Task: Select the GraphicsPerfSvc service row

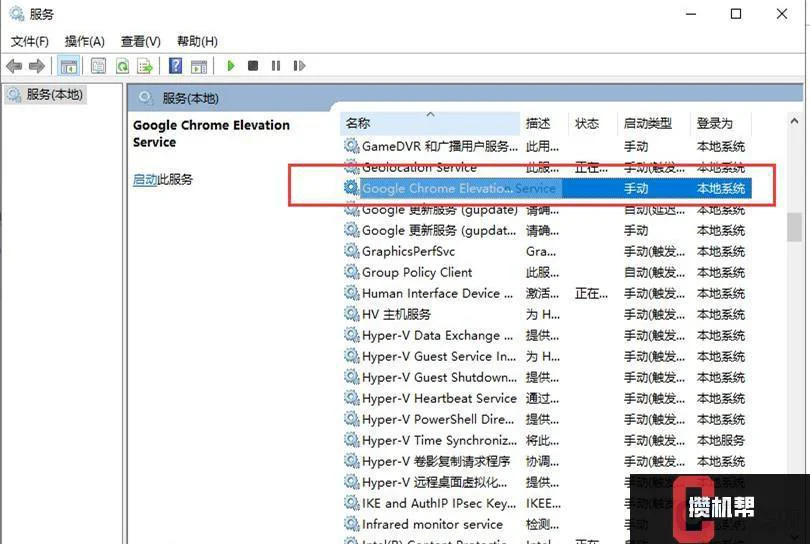Action: [546, 252]
